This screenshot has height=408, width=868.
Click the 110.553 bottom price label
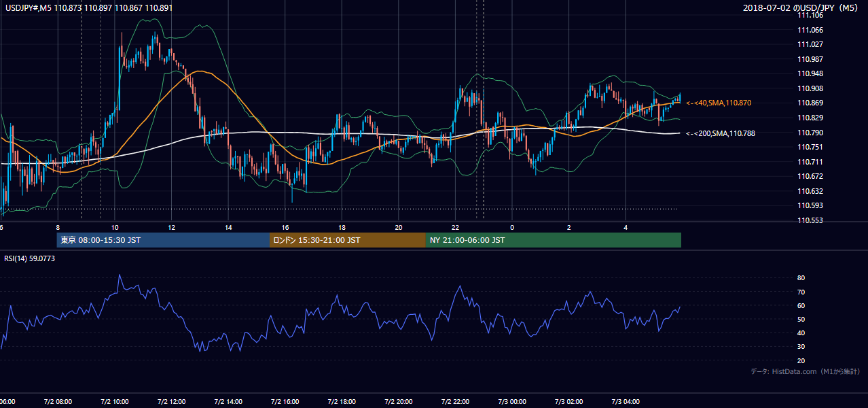pos(810,220)
